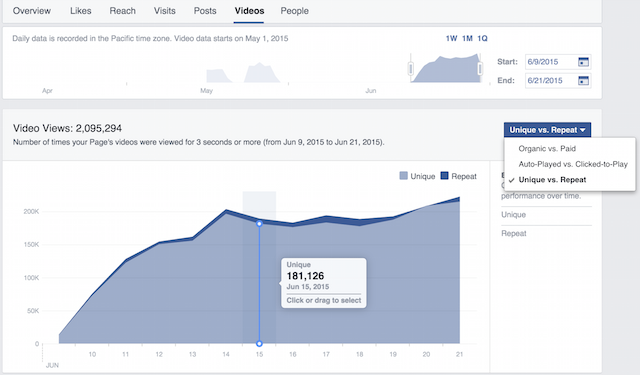Click the 150K y-axis label
640x375 pixels.
tap(31, 244)
